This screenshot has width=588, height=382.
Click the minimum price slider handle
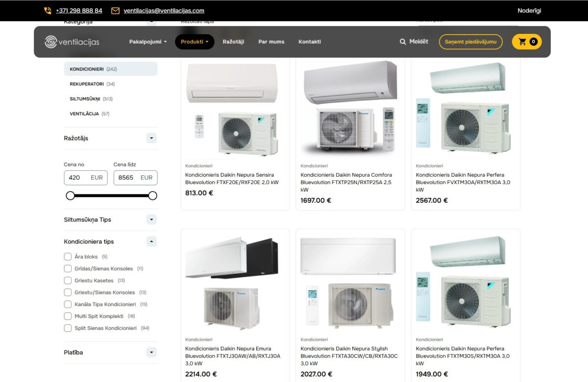point(71,195)
